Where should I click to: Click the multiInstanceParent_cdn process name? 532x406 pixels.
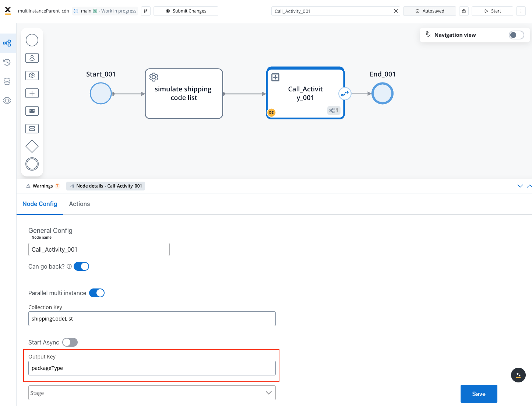tap(43, 11)
